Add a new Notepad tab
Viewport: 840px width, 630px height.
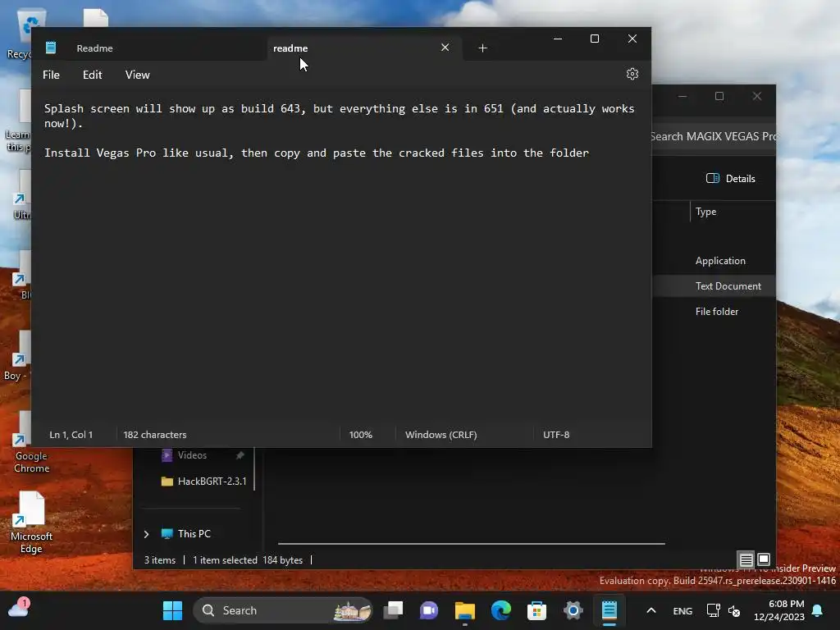(x=482, y=48)
